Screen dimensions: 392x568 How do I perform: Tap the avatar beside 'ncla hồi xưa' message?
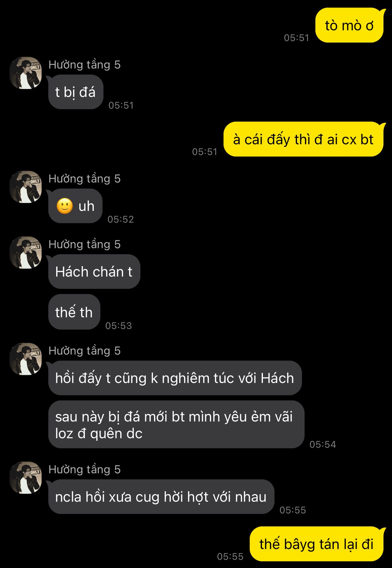pyautogui.click(x=26, y=478)
